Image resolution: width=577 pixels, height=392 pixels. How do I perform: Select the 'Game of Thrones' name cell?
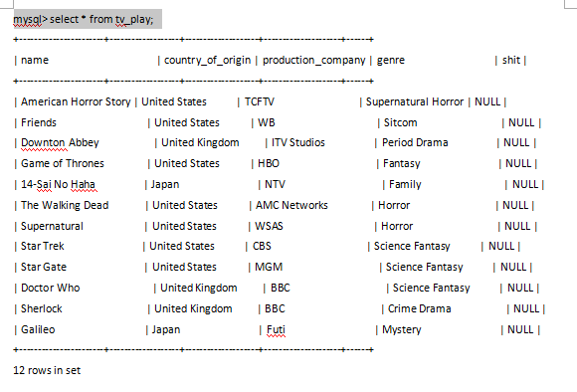[x=63, y=163]
